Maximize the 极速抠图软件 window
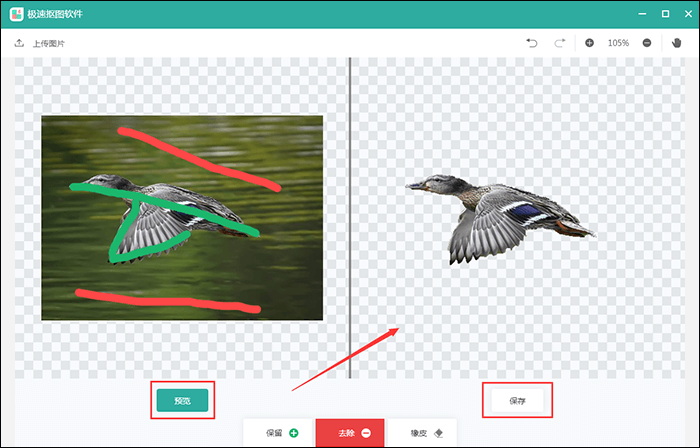Screen dimensions: 700x448 point(665,14)
